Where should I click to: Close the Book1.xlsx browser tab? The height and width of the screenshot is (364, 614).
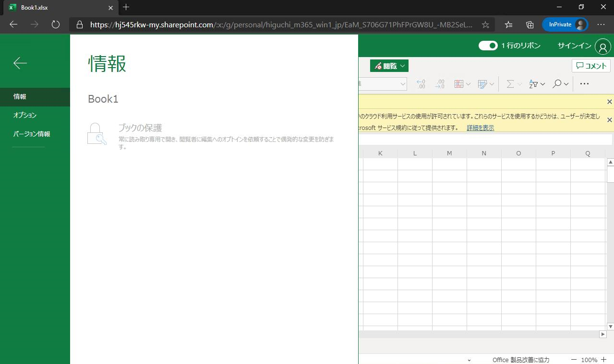[x=110, y=8]
